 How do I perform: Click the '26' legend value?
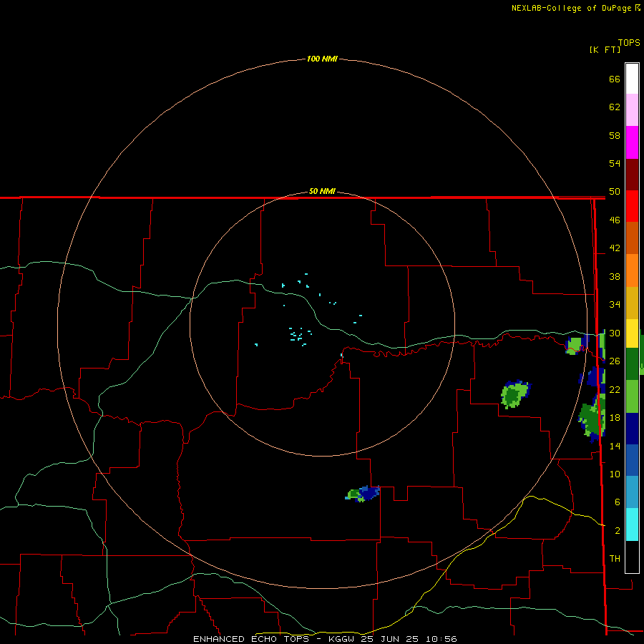point(615,361)
